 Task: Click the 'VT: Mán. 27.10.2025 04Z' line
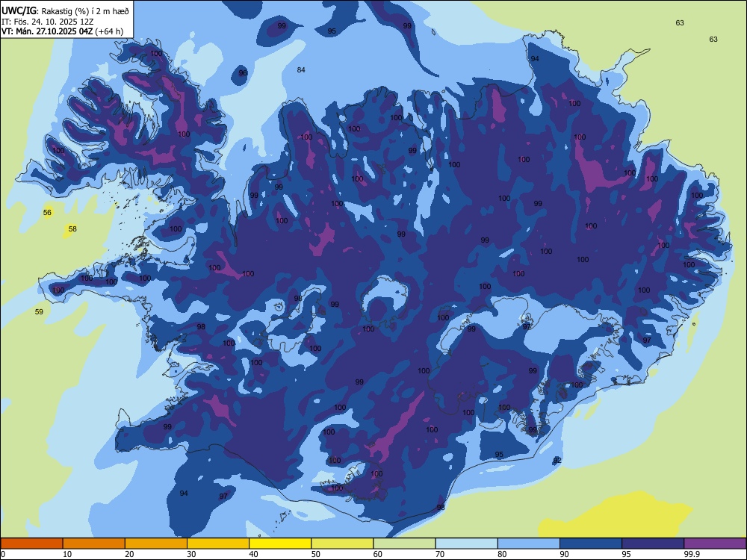[x=48, y=31]
